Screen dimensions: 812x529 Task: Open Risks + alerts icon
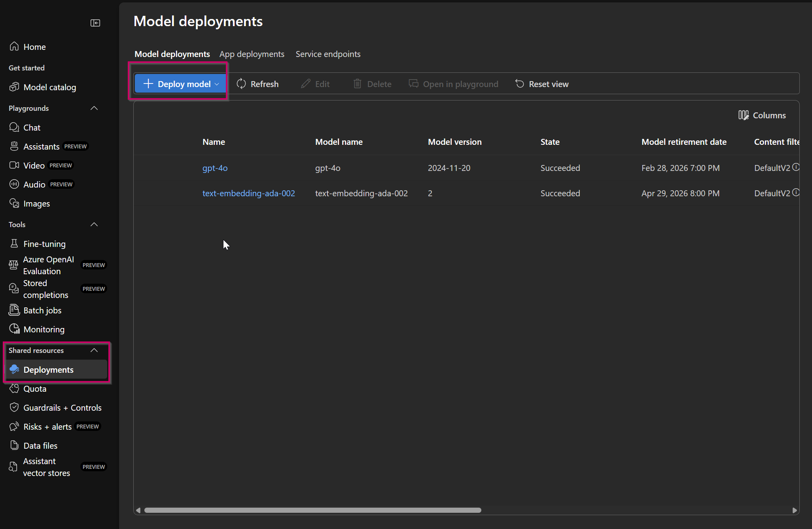point(14,426)
